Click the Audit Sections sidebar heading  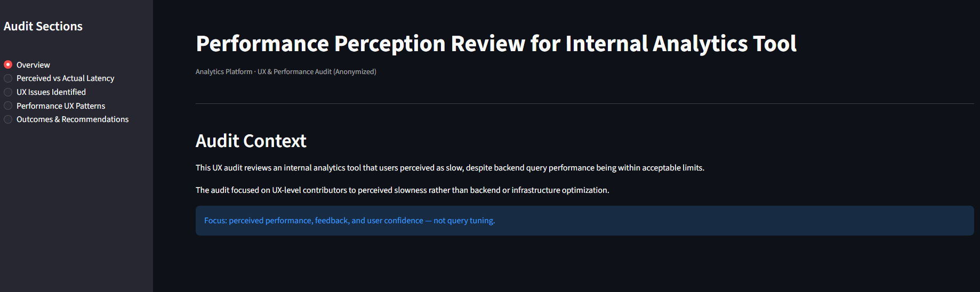(43, 26)
